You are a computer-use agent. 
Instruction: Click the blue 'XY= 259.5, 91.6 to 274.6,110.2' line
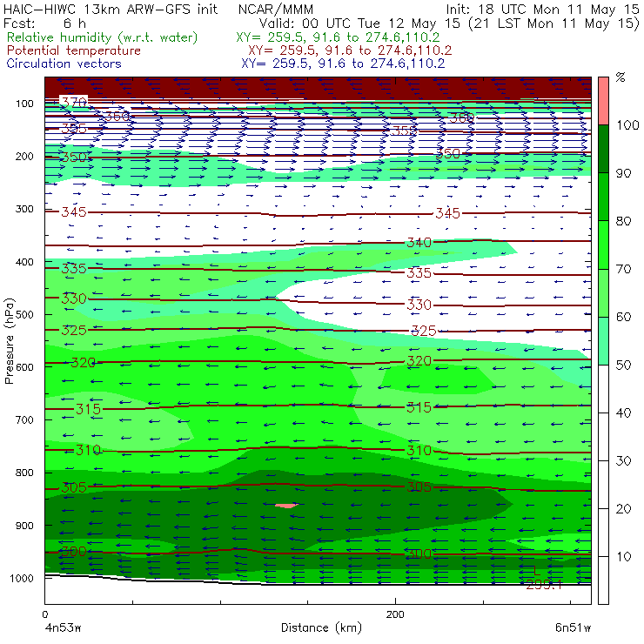point(343,64)
